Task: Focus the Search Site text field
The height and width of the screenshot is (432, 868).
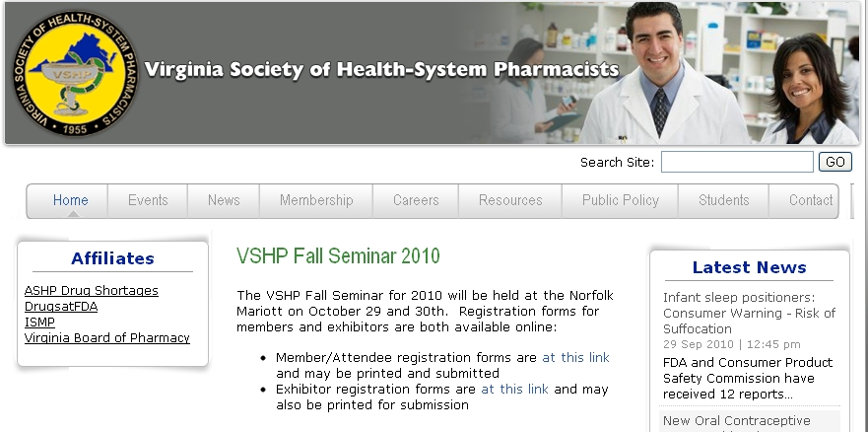Action: pos(737,162)
